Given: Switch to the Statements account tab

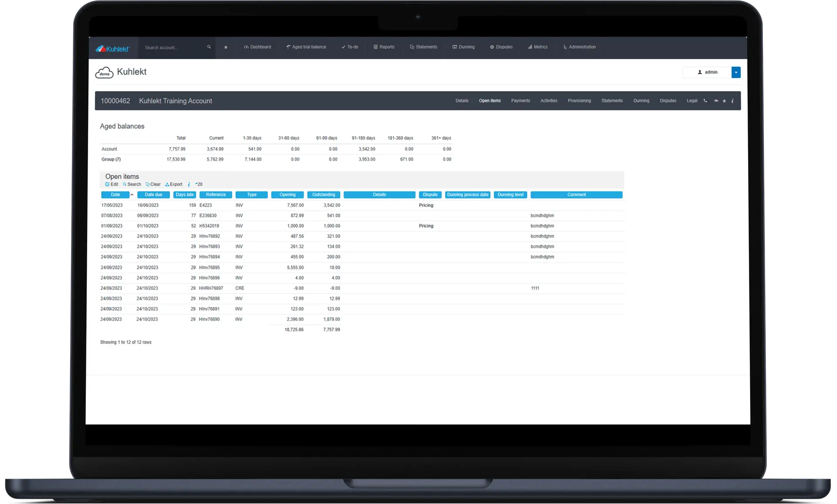Looking at the screenshot, I should coord(612,101).
